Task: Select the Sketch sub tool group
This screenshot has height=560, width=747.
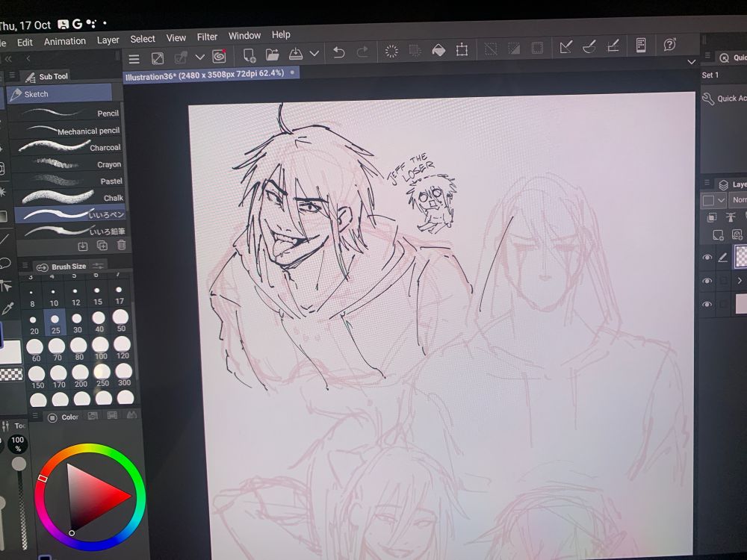Action: click(x=60, y=94)
